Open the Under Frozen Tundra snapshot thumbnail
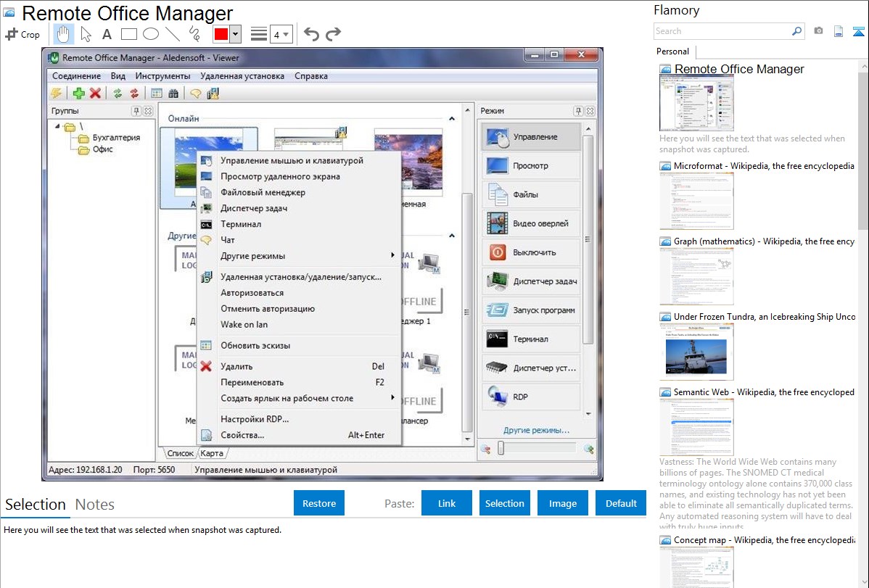 click(696, 352)
